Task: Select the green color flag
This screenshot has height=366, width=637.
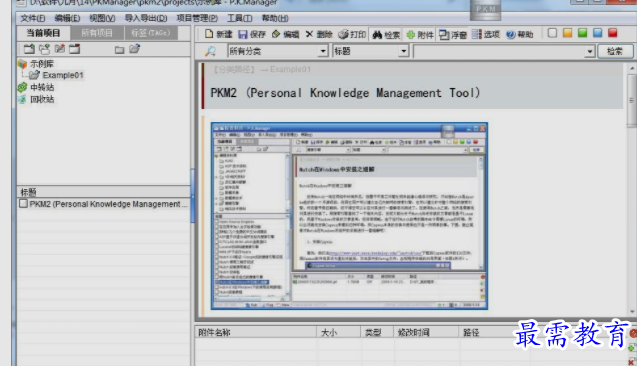Action: 583,33
